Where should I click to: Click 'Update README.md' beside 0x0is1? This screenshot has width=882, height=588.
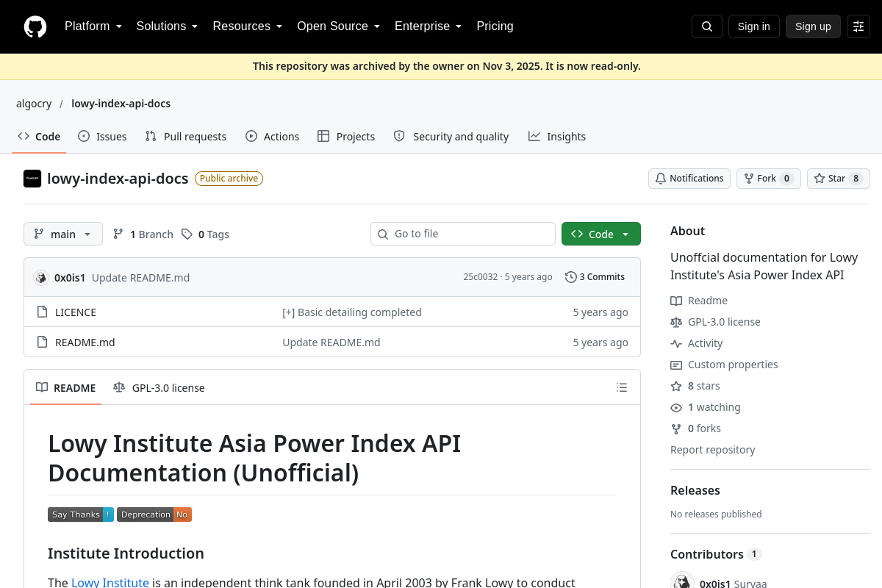tap(141, 277)
